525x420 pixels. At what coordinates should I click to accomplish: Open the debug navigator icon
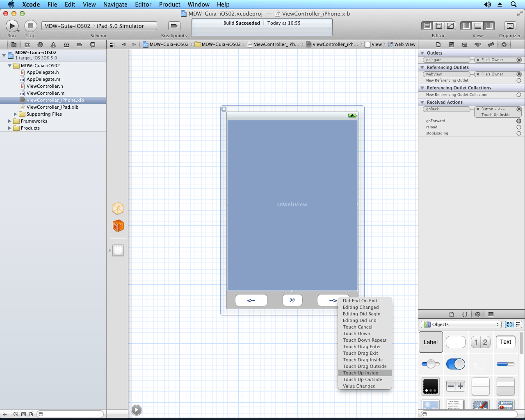[66, 44]
